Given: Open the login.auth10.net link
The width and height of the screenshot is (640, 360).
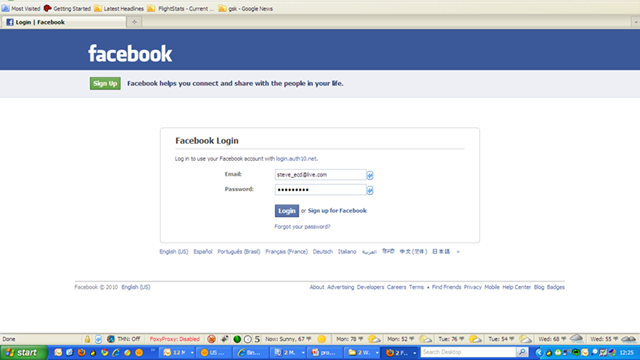Looking at the screenshot, I should tap(296, 158).
